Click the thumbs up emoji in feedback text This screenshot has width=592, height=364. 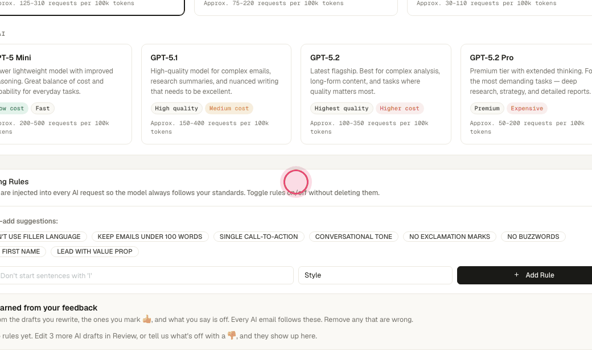(x=147, y=320)
